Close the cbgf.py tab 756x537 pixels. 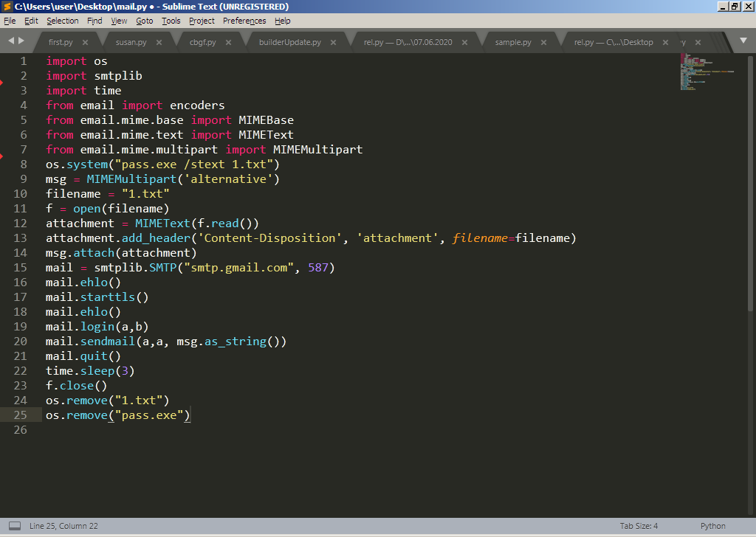point(229,42)
